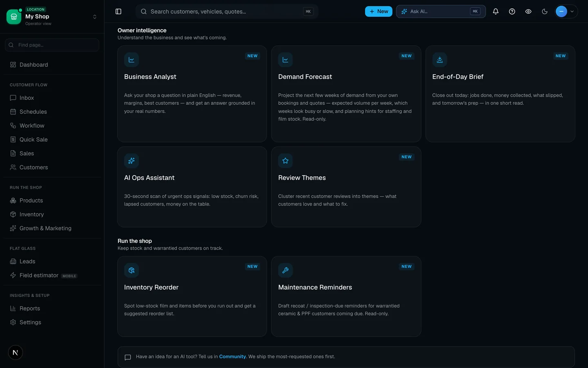Open the AI Ops Assistant card
588x368 pixels.
192,187
